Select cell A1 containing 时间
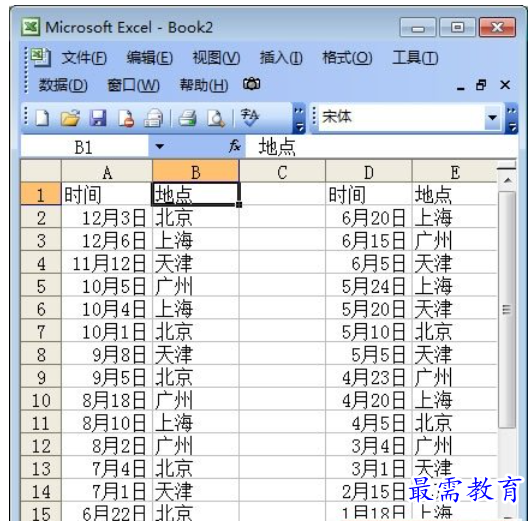530x521 pixels. [x=107, y=194]
